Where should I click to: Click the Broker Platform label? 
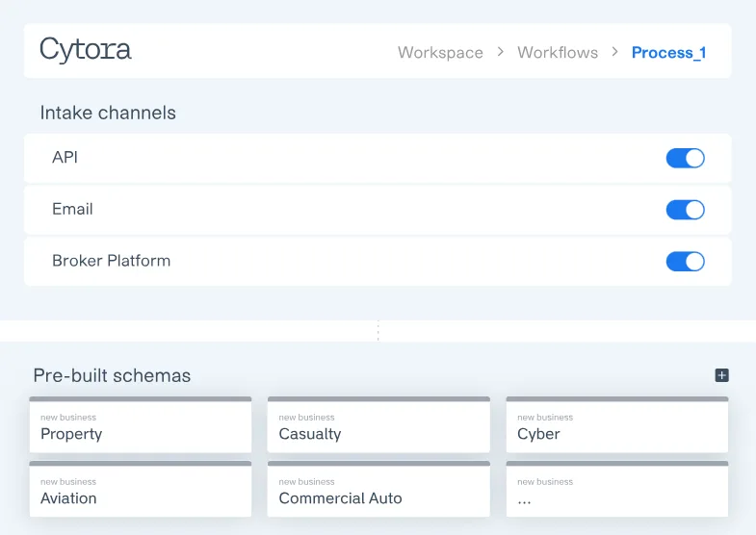click(112, 261)
